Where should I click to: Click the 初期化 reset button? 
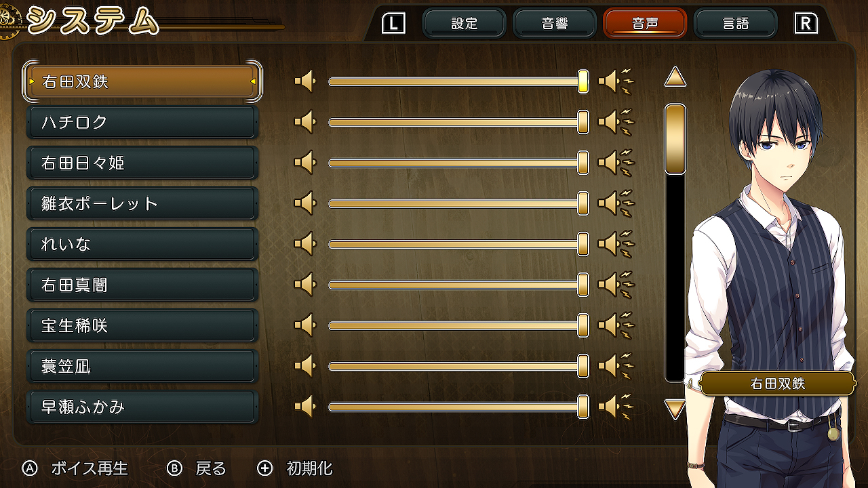[x=295, y=468]
